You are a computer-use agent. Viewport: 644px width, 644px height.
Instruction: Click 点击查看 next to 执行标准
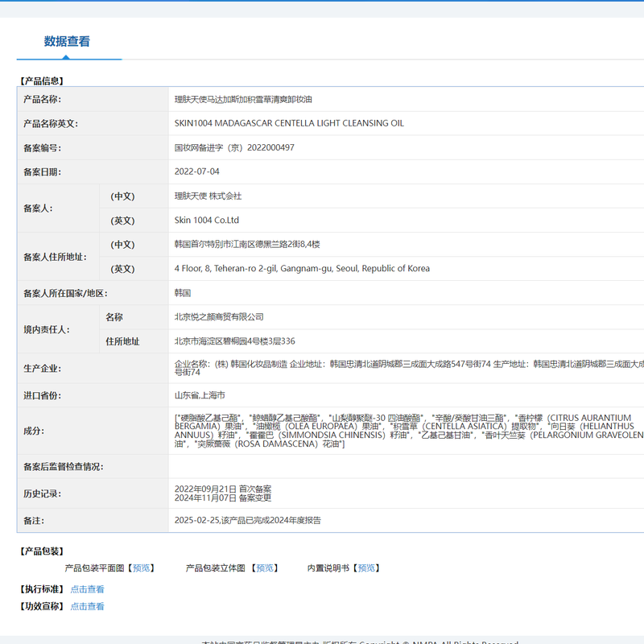pos(87,589)
